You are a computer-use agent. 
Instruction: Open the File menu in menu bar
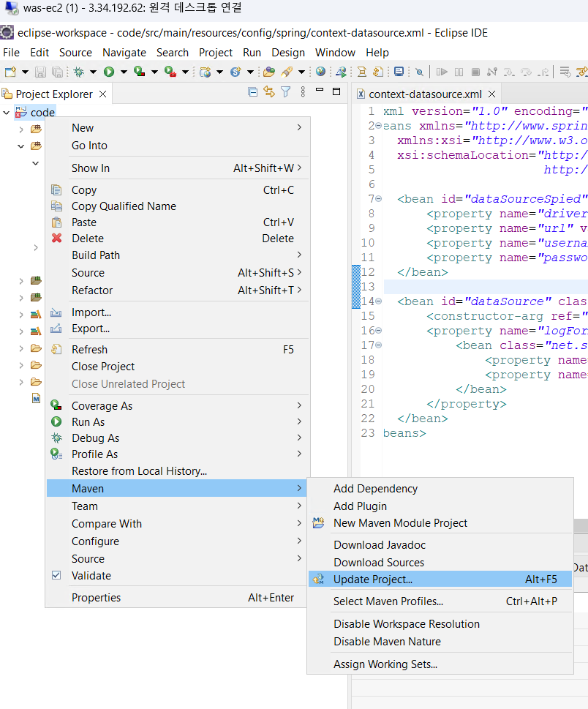click(11, 53)
